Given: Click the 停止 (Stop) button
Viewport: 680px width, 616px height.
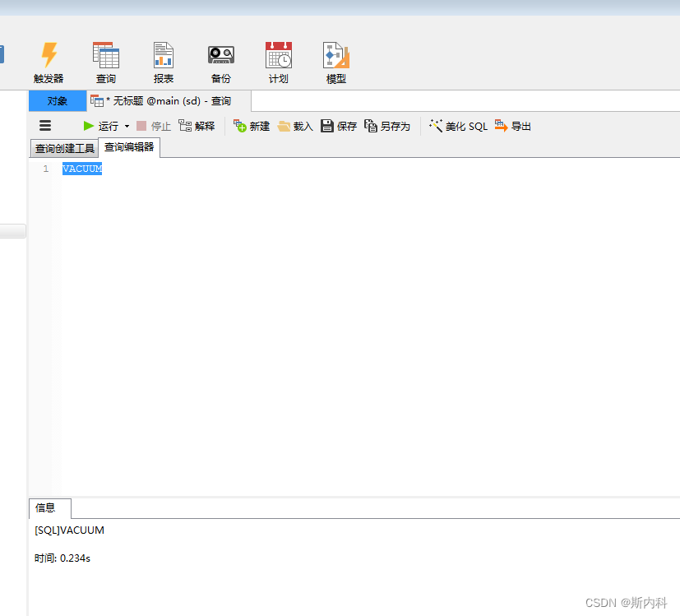Looking at the screenshot, I should [154, 126].
